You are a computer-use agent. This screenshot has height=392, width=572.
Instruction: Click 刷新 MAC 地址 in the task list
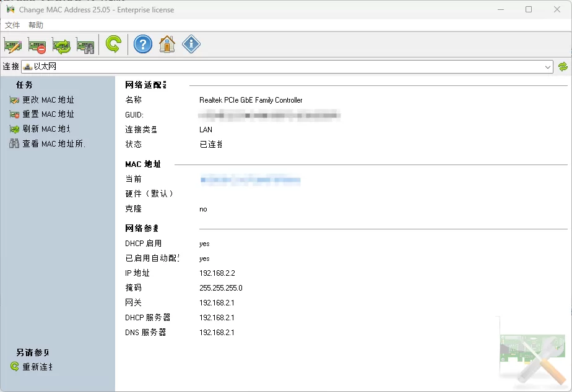tap(44, 129)
